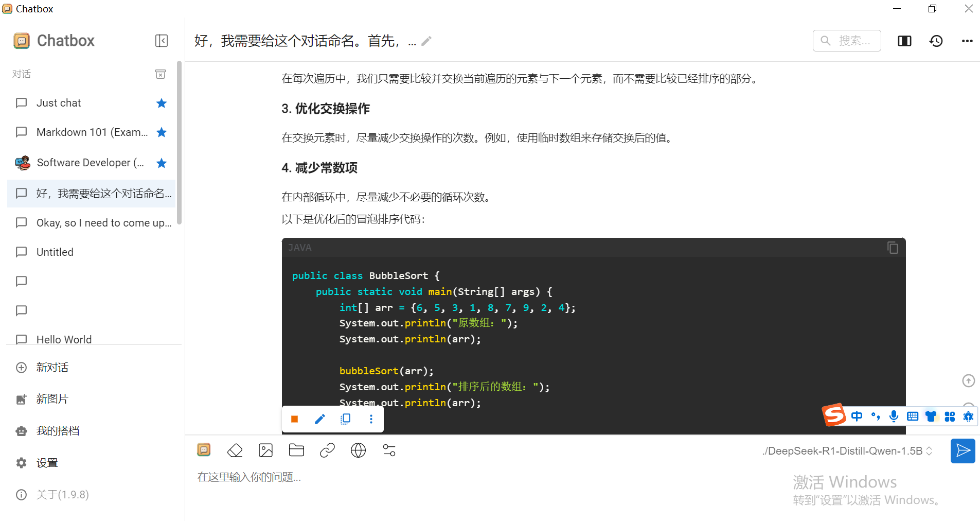This screenshot has width=980, height=521.
Task: Click the link attachment icon
Action: click(x=327, y=450)
